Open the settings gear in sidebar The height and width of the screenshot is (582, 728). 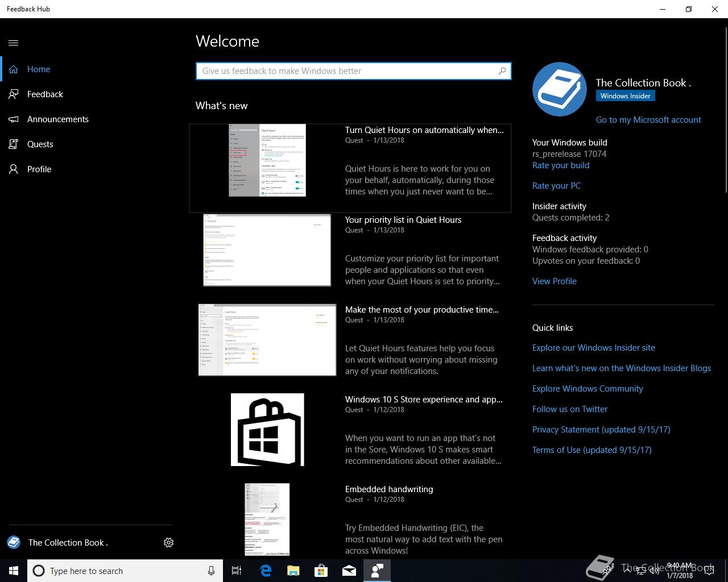click(168, 542)
